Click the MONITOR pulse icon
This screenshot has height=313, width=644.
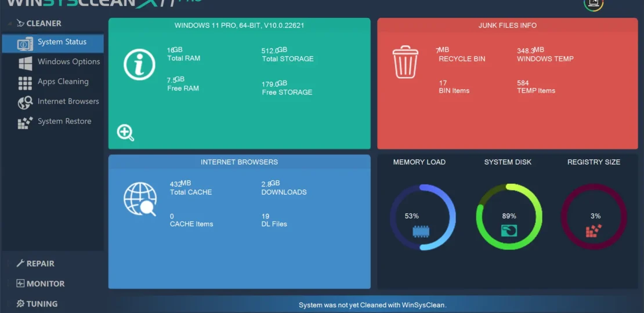pyautogui.click(x=20, y=283)
